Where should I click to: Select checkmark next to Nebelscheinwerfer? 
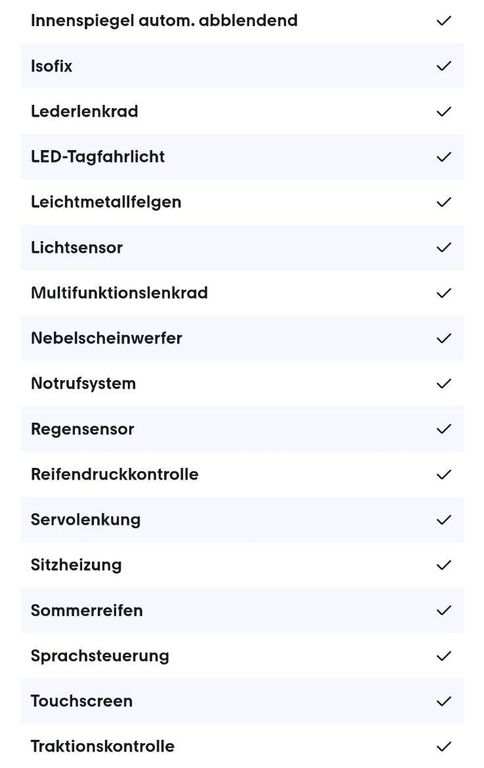point(443,338)
